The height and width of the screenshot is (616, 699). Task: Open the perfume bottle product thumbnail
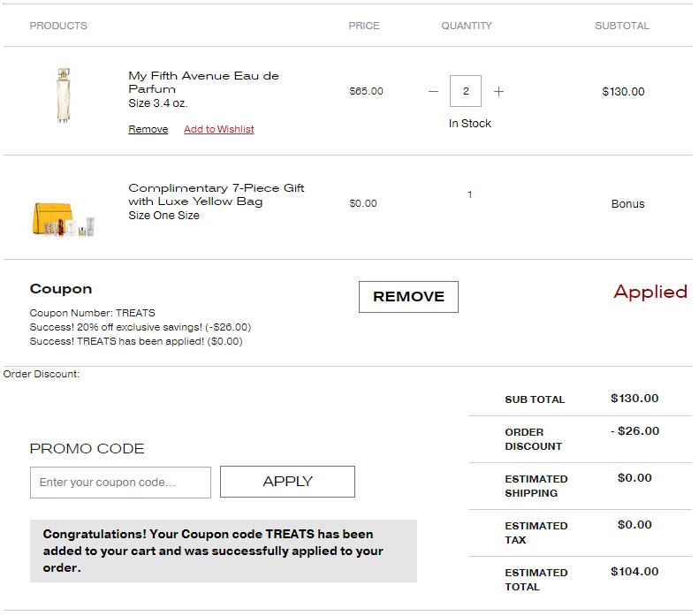(x=63, y=95)
